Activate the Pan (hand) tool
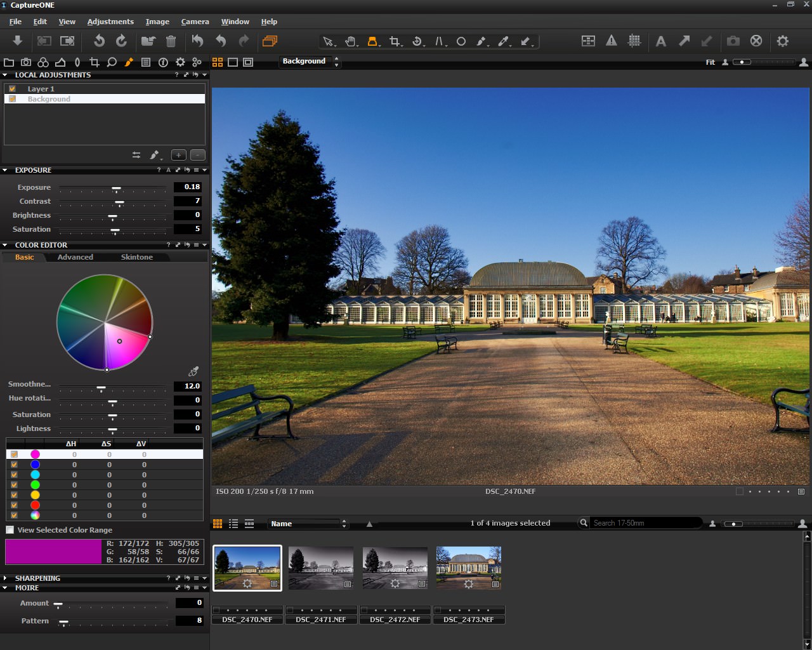The image size is (812, 650). [x=351, y=41]
